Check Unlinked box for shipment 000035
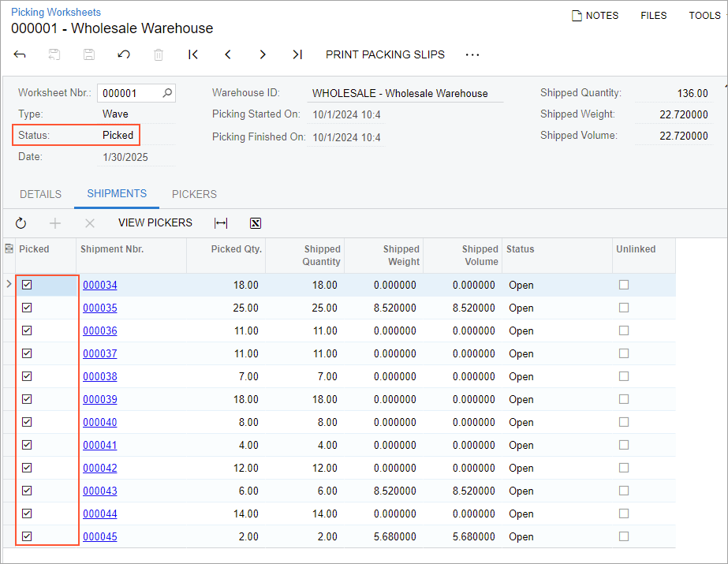This screenshot has width=728, height=564. click(624, 308)
